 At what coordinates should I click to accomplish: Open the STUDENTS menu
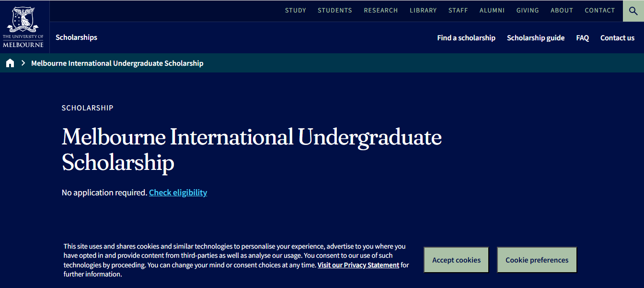point(334,10)
